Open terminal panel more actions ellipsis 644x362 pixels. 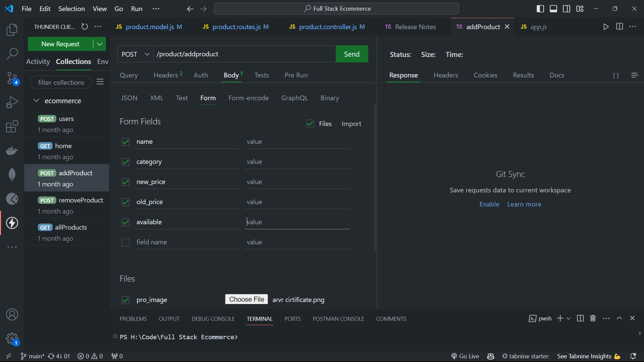[x=606, y=318]
